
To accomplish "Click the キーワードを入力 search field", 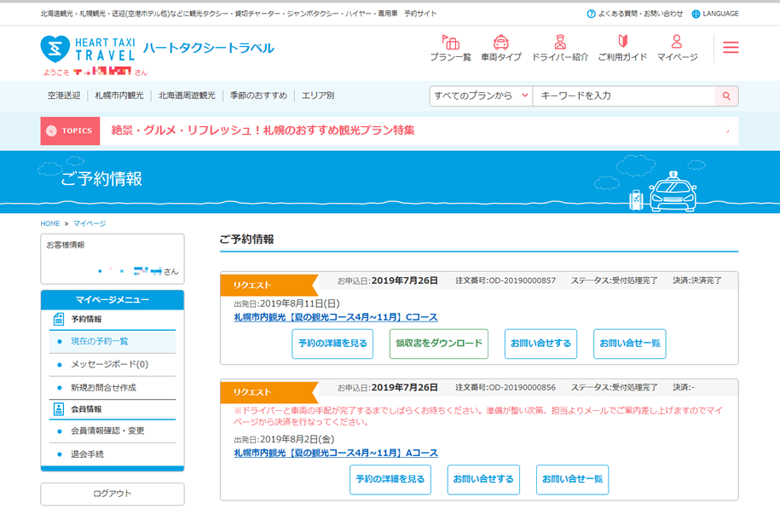I will [x=622, y=96].
